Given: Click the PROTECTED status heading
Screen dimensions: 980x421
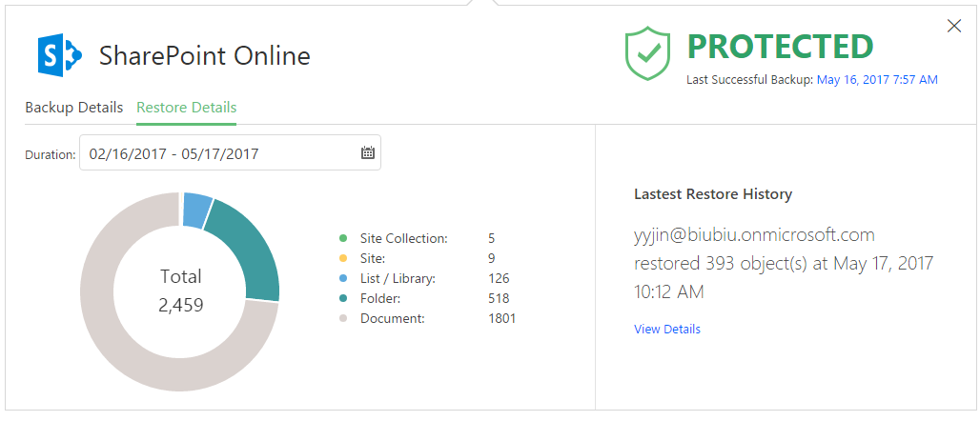Looking at the screenshot, I should 780,47.
